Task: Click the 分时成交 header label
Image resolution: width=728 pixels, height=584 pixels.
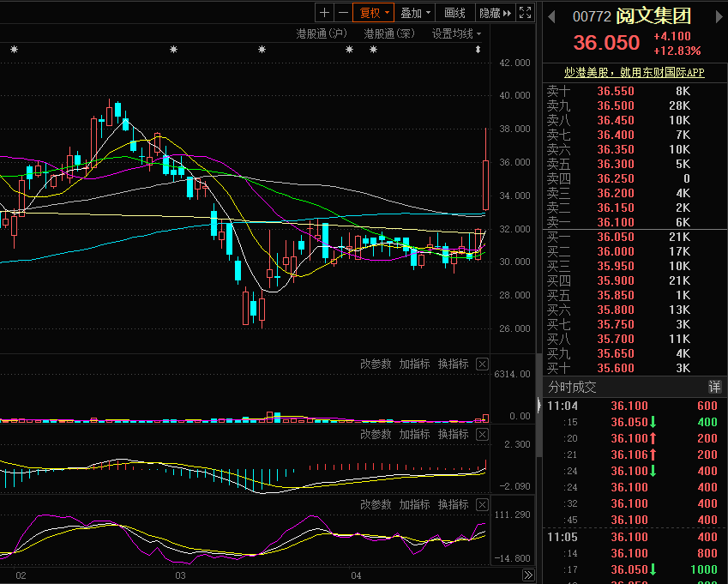Action: pyautogui.click(x=572, y=387)
